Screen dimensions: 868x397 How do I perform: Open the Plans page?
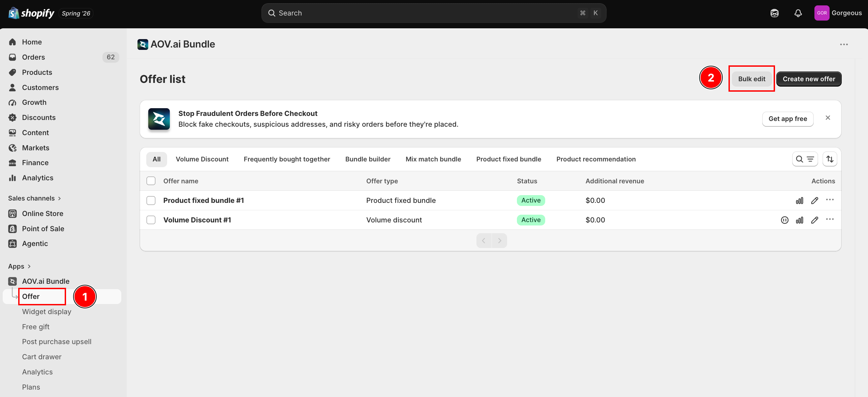pyautogui.click(x=31, y=387)
